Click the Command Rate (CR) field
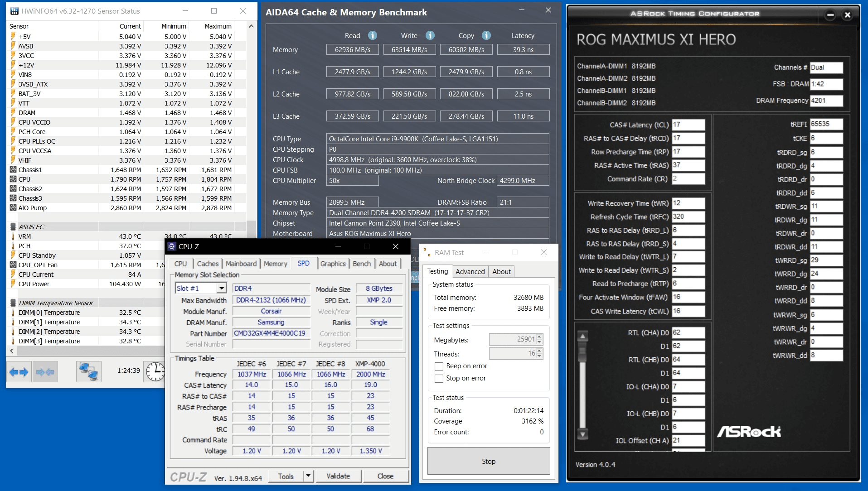The image size is (868, 491). point(688,179)
